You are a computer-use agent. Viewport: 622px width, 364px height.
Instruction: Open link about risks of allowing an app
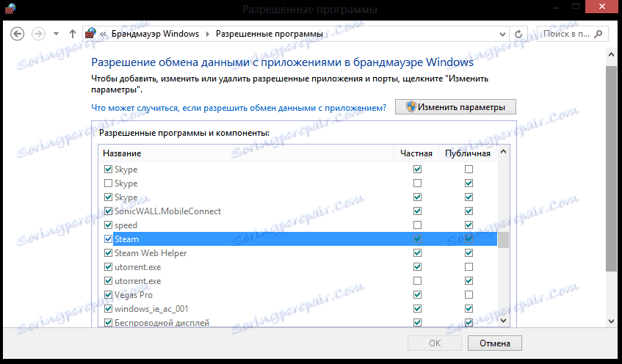[239, 108]
